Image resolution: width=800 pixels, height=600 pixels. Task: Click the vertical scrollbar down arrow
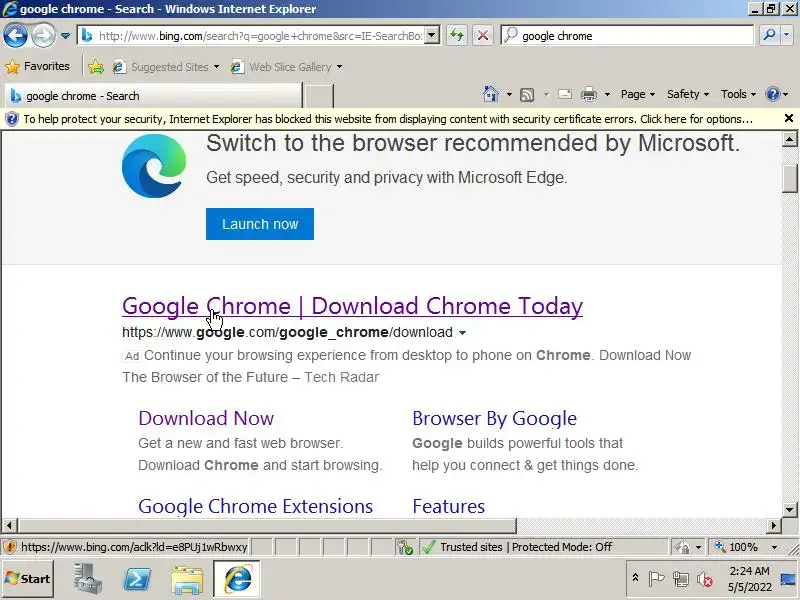789,509
